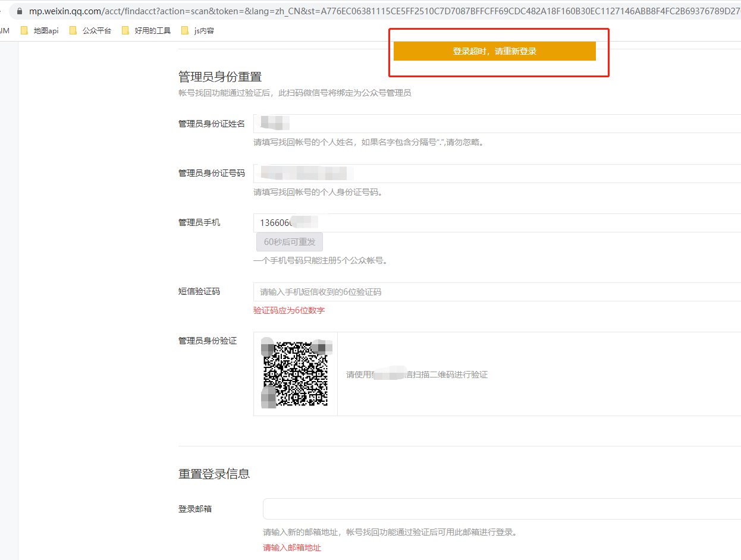The width and height of the screenshot is (741, 560).
Task: Click the 管理员手机 label
Action: [x=199, y=222]
